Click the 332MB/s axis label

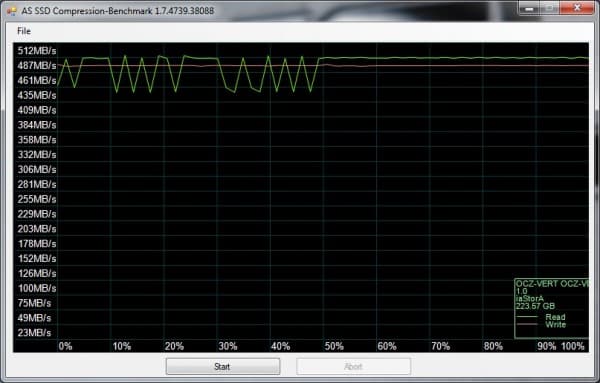click(x=37, y=155)
